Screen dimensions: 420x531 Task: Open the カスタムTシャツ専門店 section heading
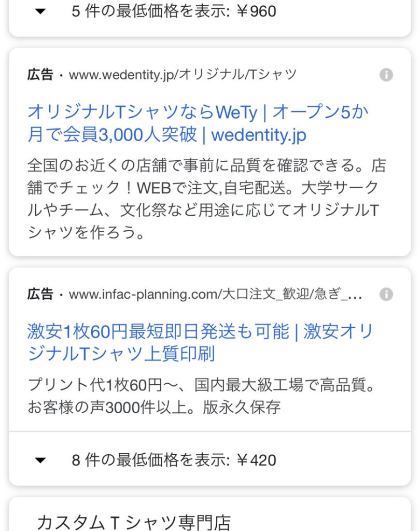[134, 522]
